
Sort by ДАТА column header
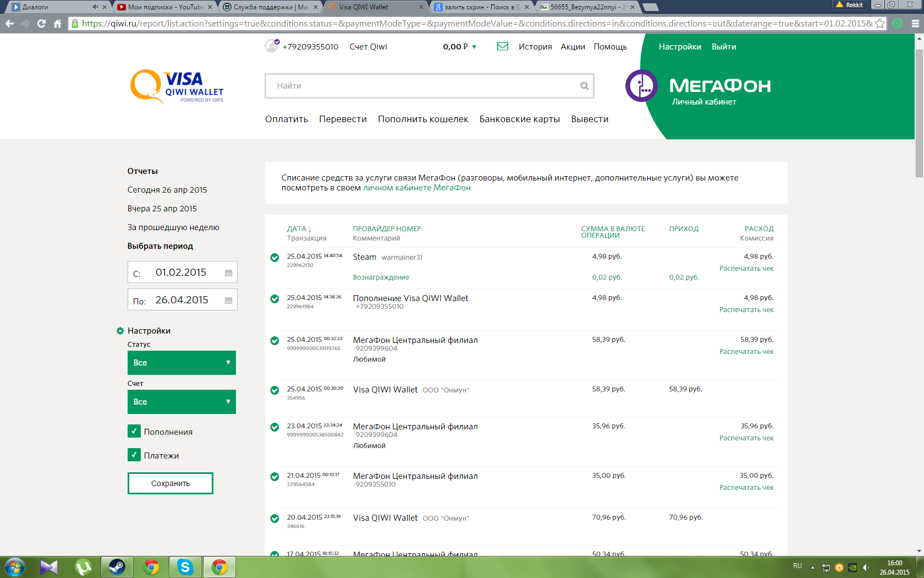[x=299, y=229]
